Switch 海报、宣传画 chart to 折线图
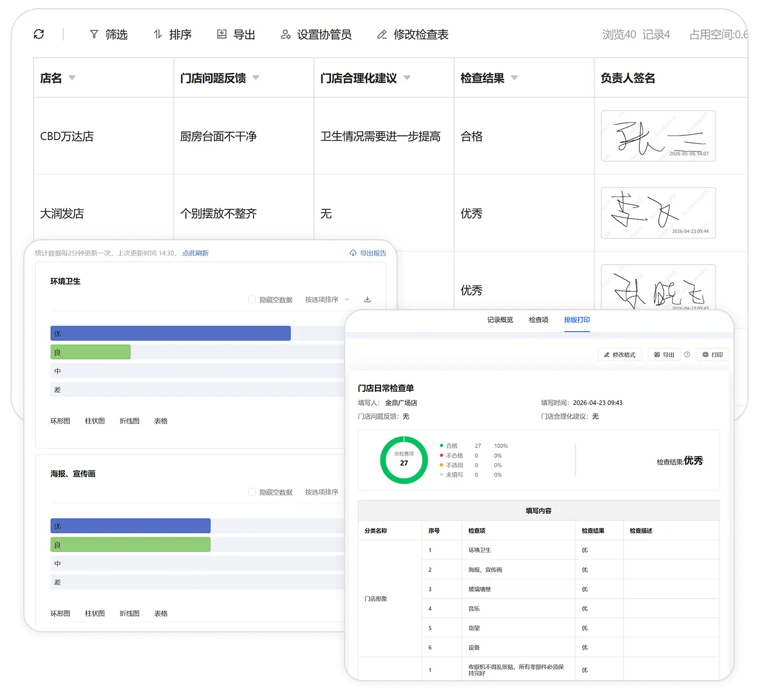Viewport: 758px width, 700px height. click(x=129, y=613)
